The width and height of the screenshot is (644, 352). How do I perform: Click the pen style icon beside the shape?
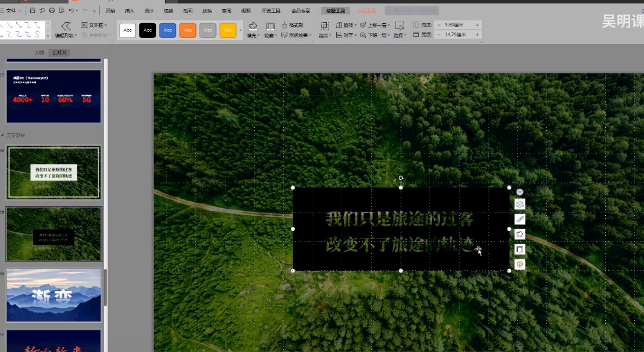(x=519, y=219)
